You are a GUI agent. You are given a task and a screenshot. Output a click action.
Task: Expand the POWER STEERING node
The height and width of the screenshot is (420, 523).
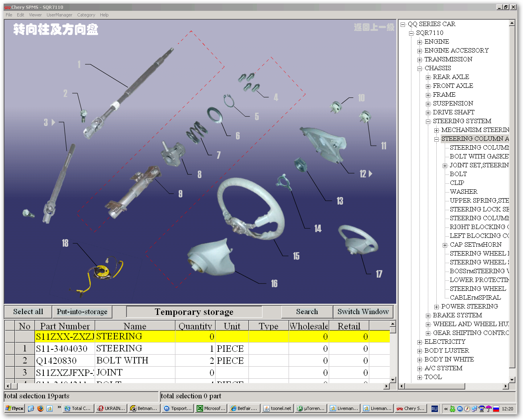(436, 306)
